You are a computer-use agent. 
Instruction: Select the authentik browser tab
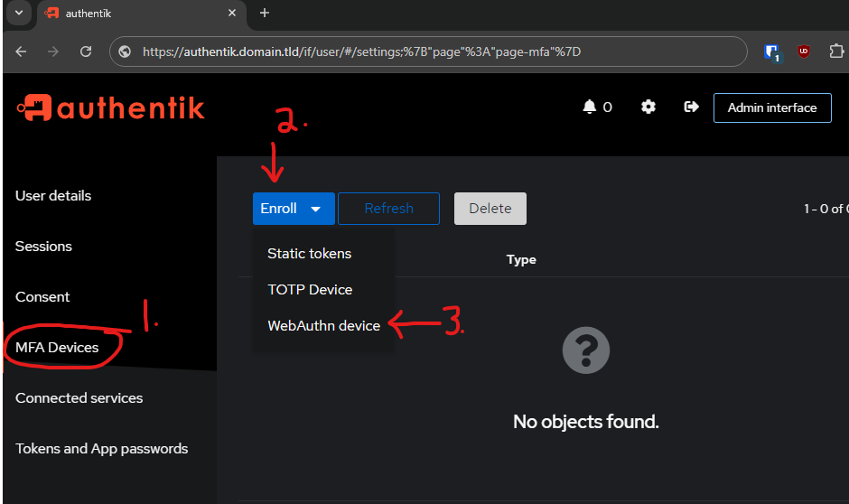pyautogui.click(x=142, y=14)
